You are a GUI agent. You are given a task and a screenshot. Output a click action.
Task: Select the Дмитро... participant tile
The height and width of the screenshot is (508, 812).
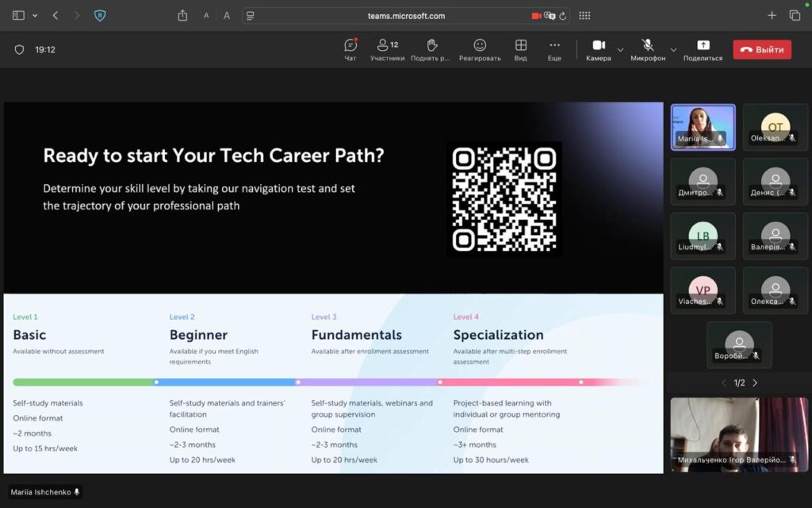click(703, 182)
